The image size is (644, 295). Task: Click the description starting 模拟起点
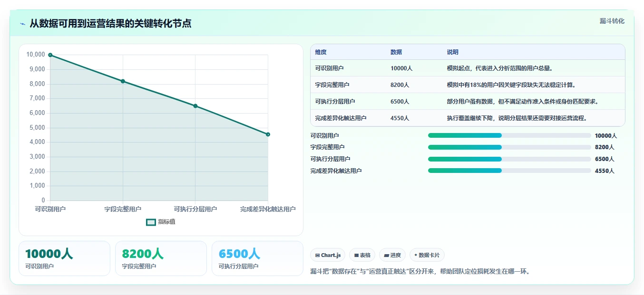tap(499, 68)
